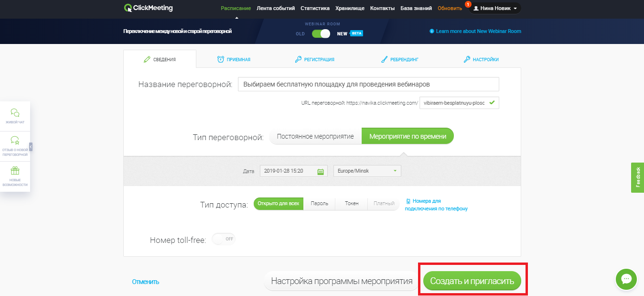The width and height of the screenshot is (644, 296).
Task: Click the notification badge by Обновить
Action: tap(468, 4)
